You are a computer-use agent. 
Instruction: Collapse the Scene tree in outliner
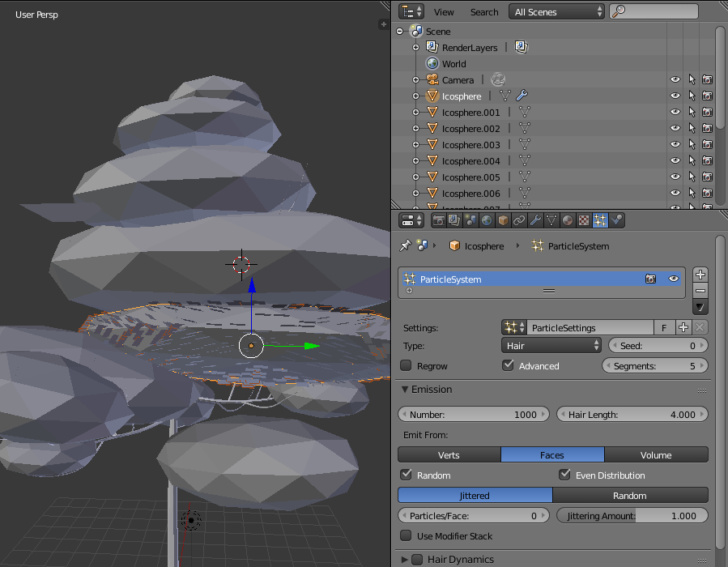[400, 31]
